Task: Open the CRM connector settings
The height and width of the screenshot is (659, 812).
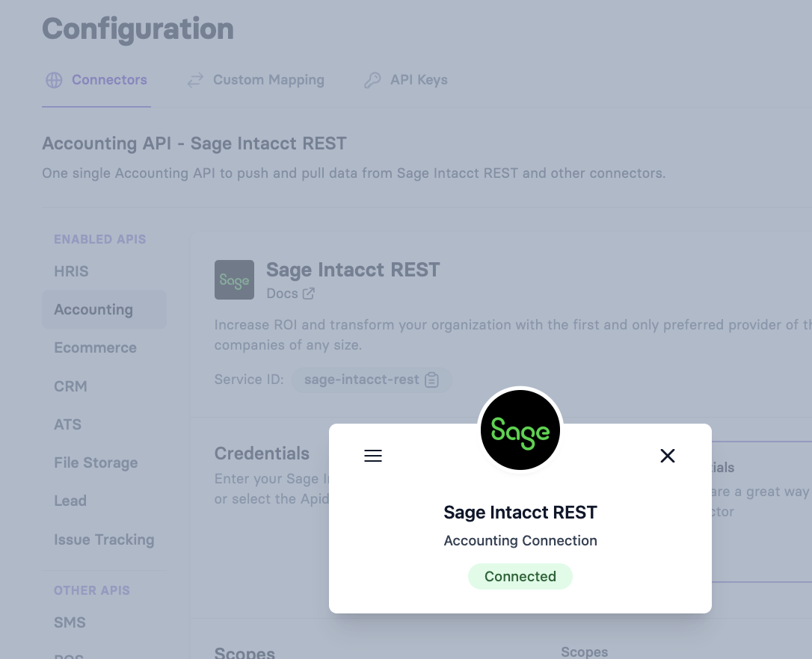Action: (70, 386)
